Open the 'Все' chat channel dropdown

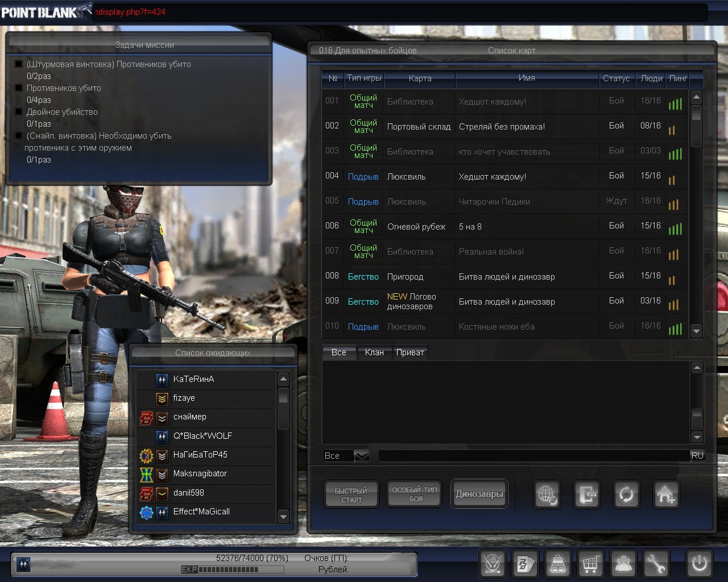(x=362, y=455)
